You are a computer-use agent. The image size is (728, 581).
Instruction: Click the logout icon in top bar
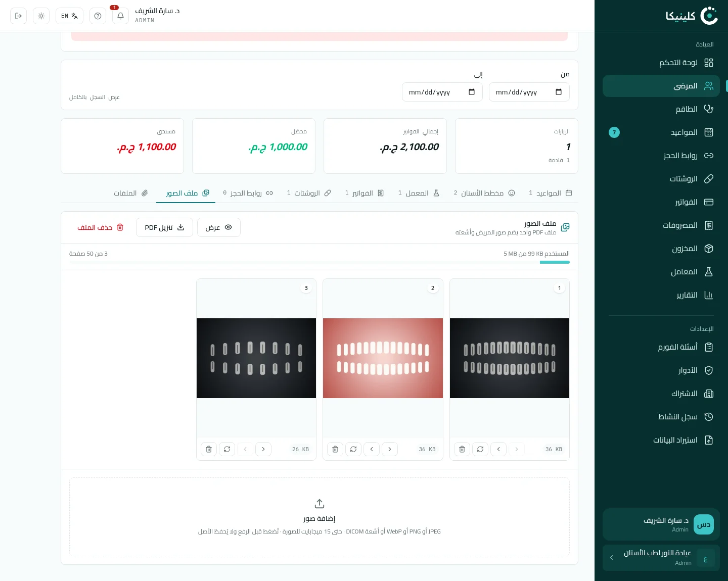(x=19, y=16)
